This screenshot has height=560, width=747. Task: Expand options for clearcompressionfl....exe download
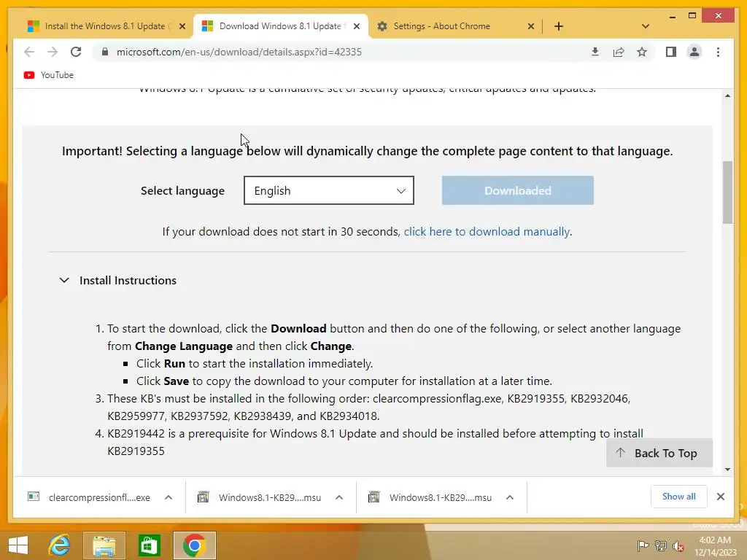pyautogui.click(x=169, y=497)
